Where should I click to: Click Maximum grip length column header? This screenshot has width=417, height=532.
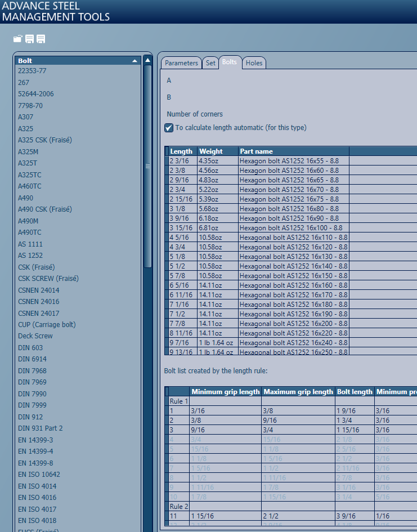point(298,391)
